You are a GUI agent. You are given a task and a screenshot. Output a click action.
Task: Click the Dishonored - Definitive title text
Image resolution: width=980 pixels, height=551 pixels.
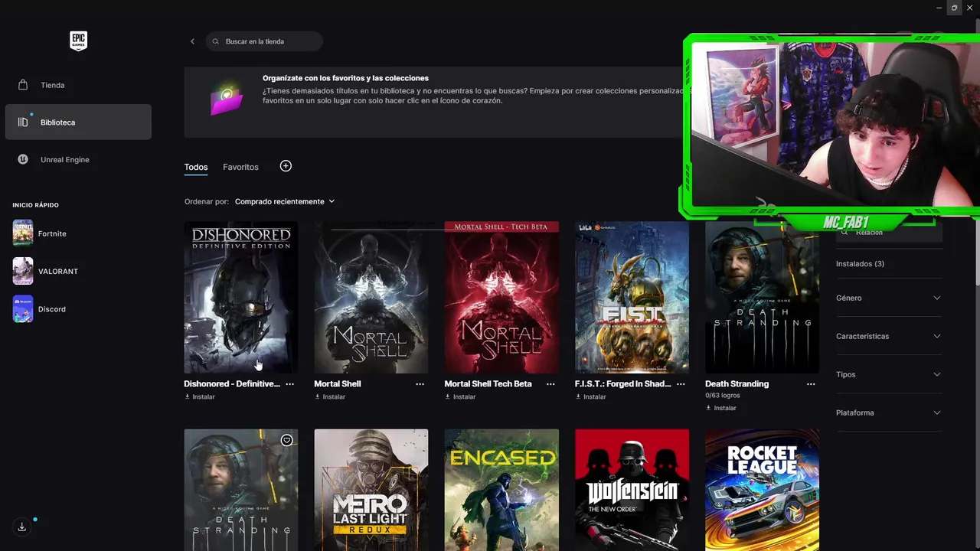(232, 384)
